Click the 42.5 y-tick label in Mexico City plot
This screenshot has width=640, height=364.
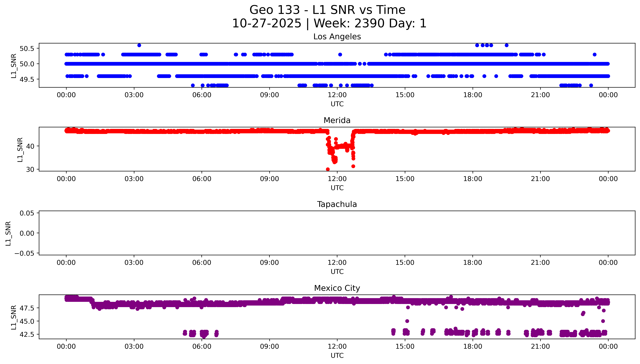click(27, 334)
